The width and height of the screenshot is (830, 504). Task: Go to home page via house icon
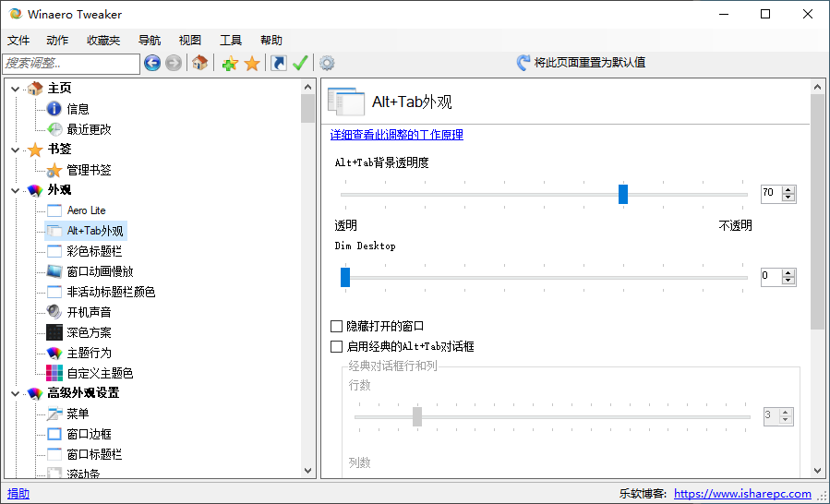pos(199,63)
